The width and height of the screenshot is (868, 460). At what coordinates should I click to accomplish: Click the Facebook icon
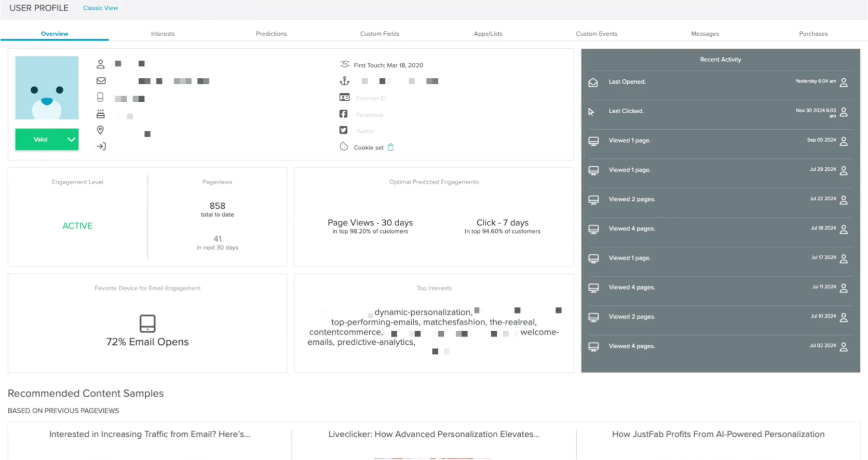coord(344,114)
